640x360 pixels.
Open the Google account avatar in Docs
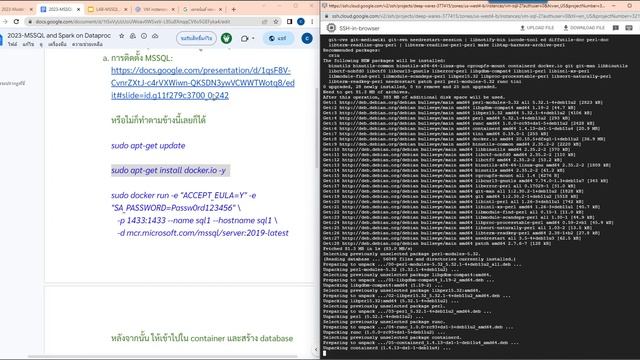[x=307, y=38]
